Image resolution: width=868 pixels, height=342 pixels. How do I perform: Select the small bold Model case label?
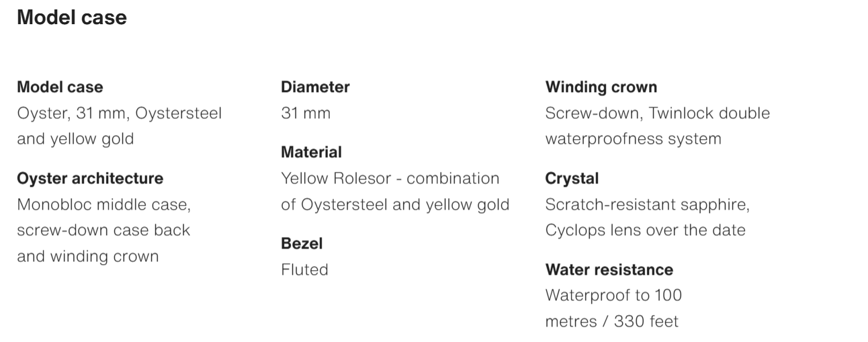60,87
